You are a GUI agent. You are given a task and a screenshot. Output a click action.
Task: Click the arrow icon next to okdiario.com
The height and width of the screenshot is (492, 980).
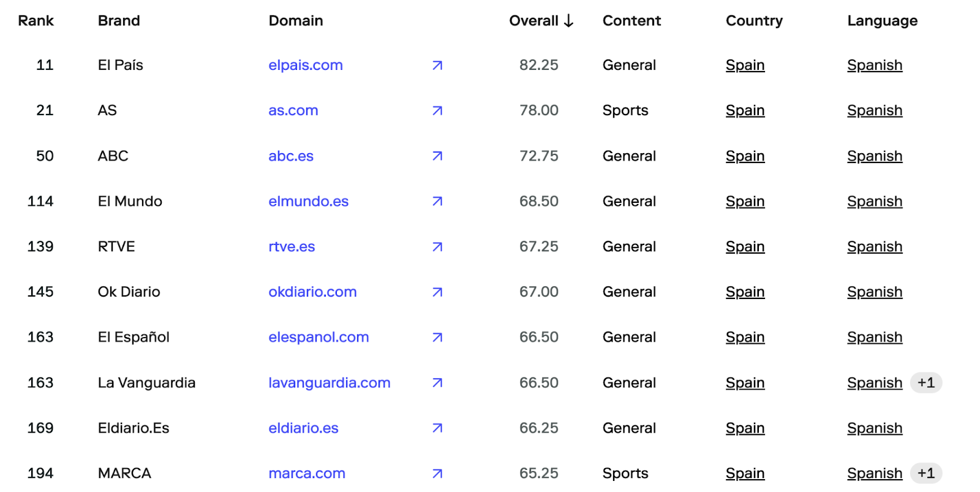coord(437,292)
